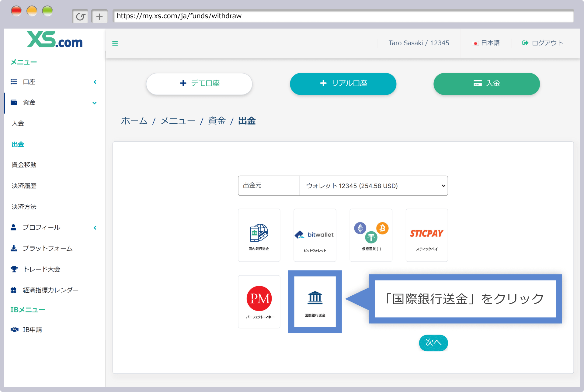The height and width of the screenshot is (392, 584).
Task: Open IB申請 menu item
Action: click(33, 330)
